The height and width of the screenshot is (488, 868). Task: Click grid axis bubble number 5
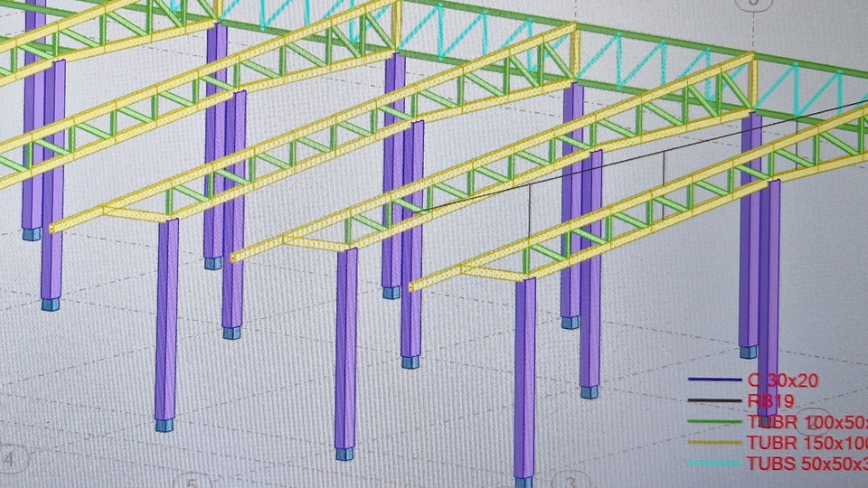click(x=192, y=481)
